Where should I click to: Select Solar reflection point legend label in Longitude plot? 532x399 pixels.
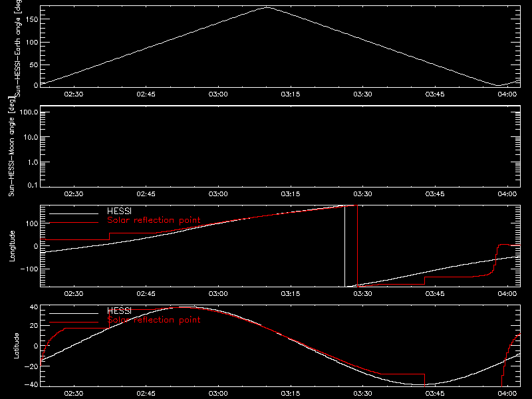(x=154, y=220)
